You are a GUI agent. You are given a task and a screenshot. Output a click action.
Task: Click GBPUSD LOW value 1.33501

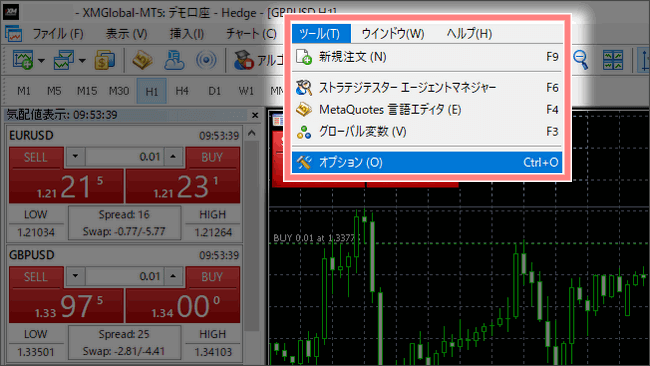click(x=36, y=352)
